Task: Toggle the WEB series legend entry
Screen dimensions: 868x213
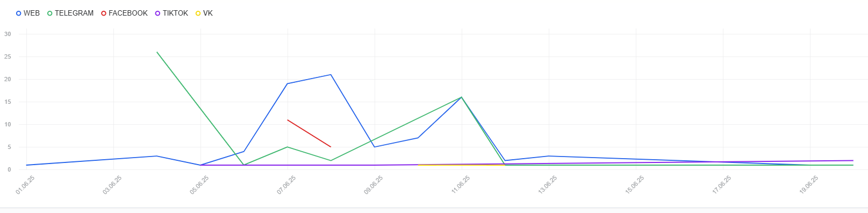Action: click(28, 13)
